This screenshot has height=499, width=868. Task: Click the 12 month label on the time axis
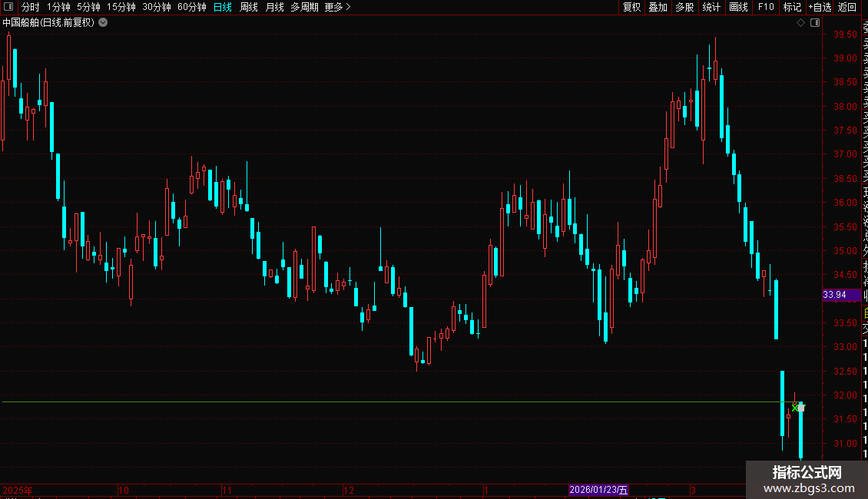(x=348, y=490)
